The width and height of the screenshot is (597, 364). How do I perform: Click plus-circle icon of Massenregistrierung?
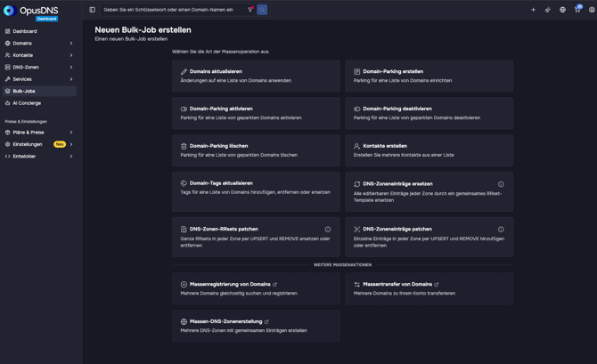coord(184,285)
